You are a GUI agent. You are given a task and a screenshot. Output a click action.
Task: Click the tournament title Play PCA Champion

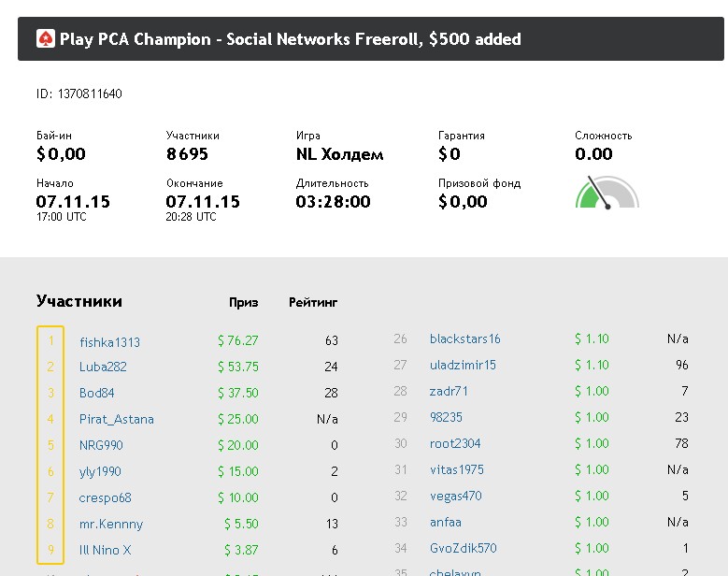pyautogui.click(x=291, y=39)
